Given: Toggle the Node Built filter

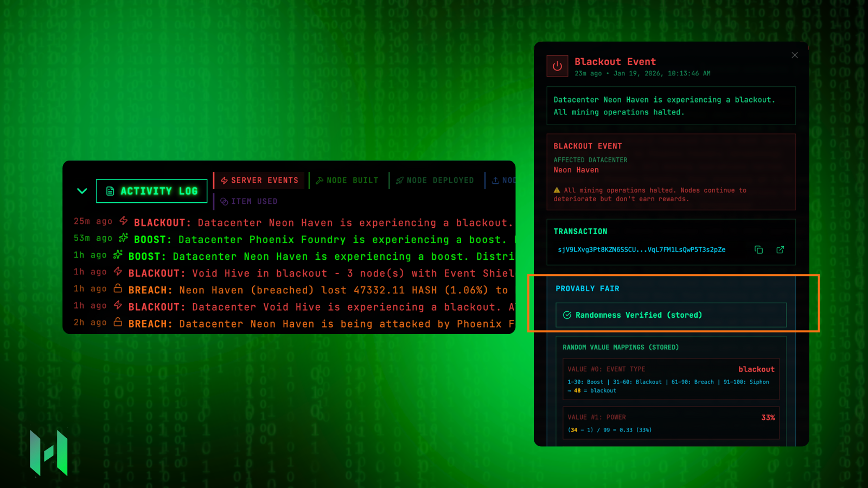Looking at the screenshot, I should [x=347, y=181].
